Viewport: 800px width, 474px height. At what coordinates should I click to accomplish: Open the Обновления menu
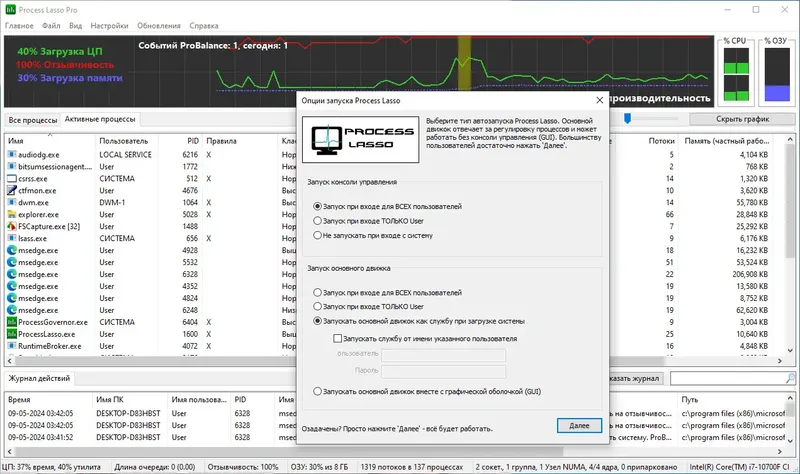(159, 26)
